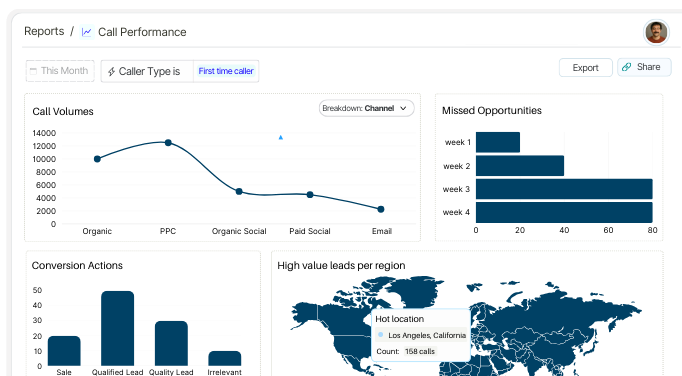Viewport: 682px width, 376px height.
Task: Go back to Reports breadcrumb
Action: coord(44,31)
